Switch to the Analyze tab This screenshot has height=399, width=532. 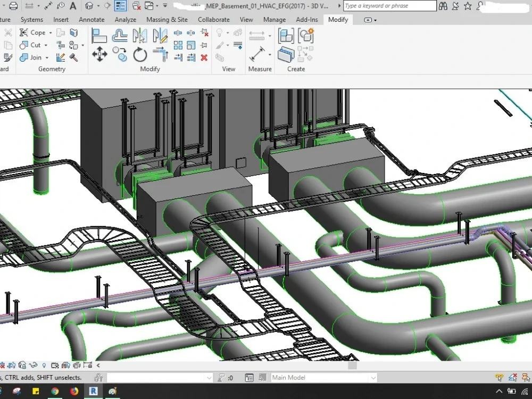click(125, 20)
